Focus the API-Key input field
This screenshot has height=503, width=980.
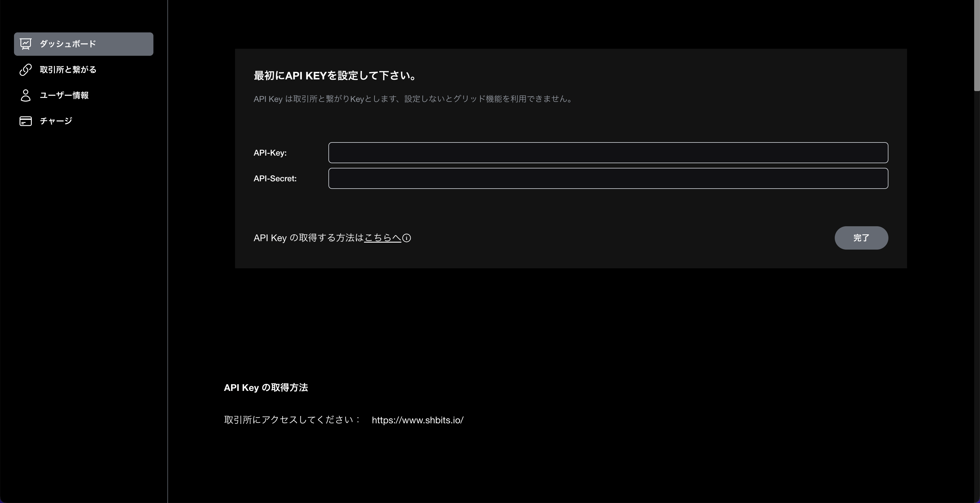click(608, 153)
